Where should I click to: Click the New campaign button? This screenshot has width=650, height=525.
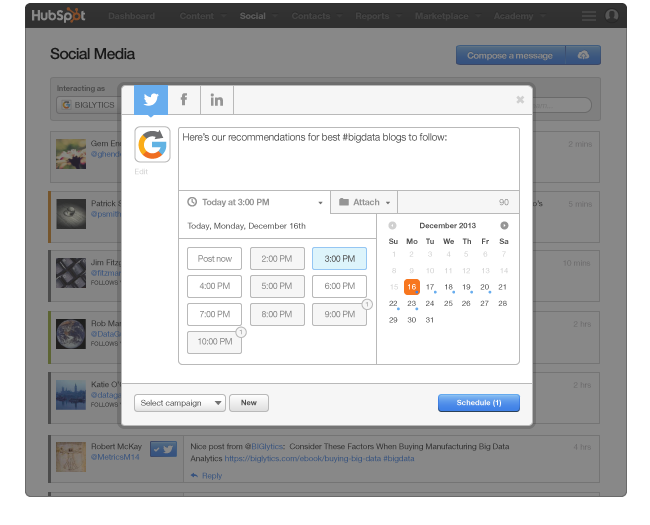(249, 403)
